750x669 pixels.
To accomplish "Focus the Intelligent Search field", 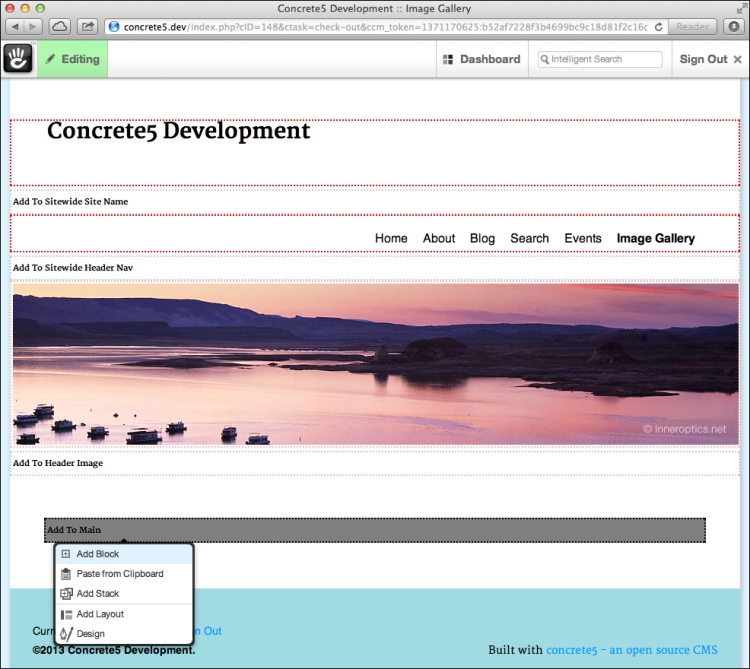I will pyautogui.click(x=600, y=59).
